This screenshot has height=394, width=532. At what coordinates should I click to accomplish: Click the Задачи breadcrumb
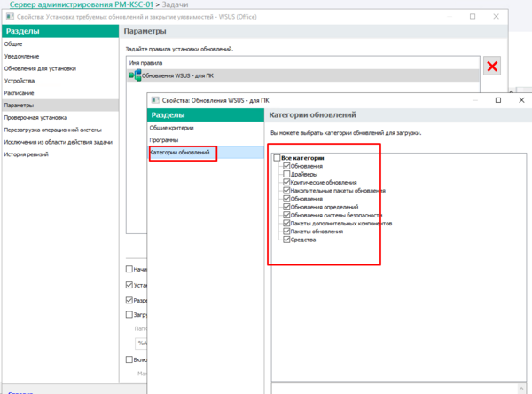pyautogui.click(x=175, y=4)
